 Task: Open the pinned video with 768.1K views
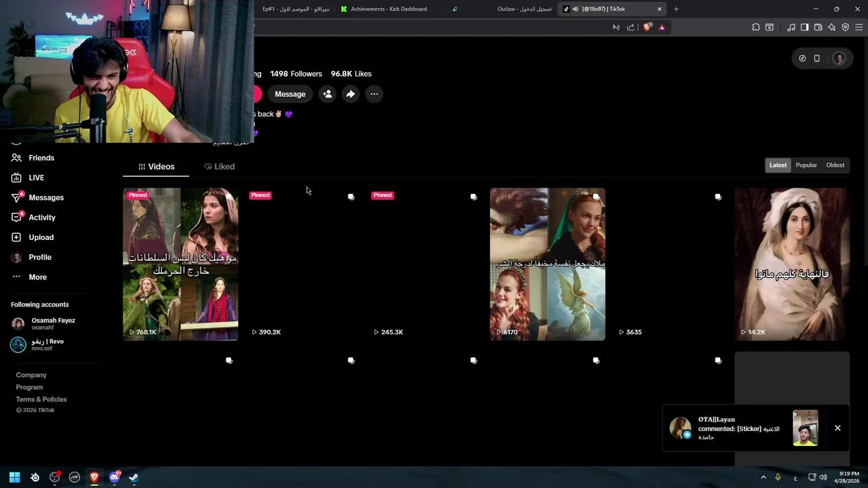180,264
